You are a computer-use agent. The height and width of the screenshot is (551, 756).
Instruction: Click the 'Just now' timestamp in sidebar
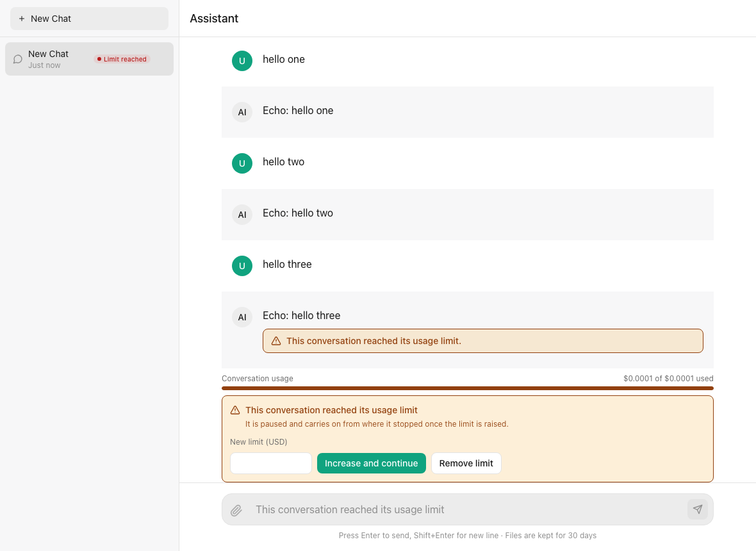pyautogui.click(x=44, y=65)
